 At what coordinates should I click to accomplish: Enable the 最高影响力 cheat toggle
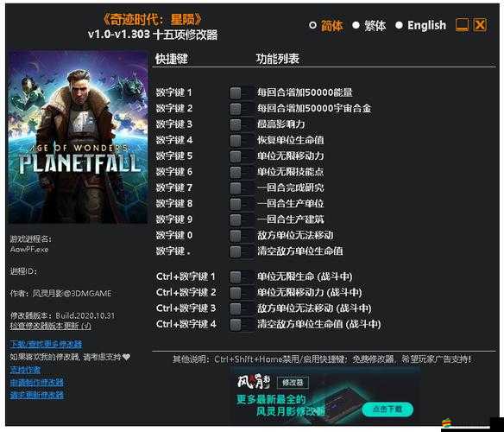point(242,124)
